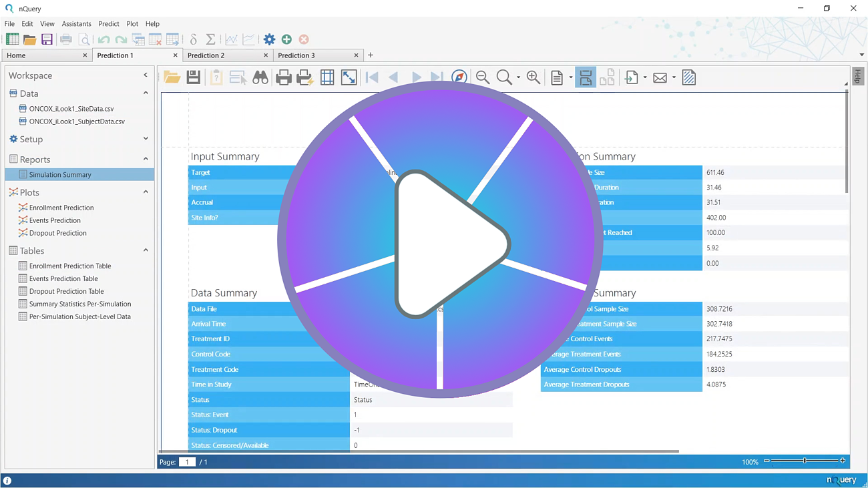Toggle continuous page scrolling view
868x488 pixels.
tap(586, 78)
